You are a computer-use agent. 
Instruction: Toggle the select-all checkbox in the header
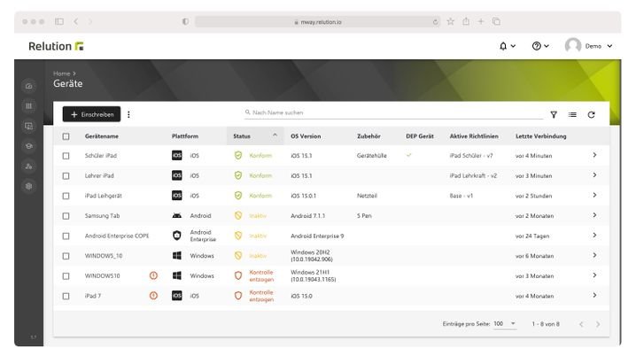pyautogui.click(x=66, y=136)
